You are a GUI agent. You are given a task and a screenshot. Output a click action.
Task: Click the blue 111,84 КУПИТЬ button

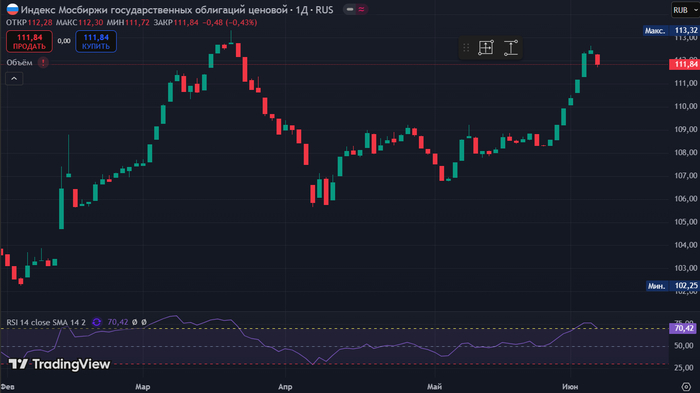96,42
